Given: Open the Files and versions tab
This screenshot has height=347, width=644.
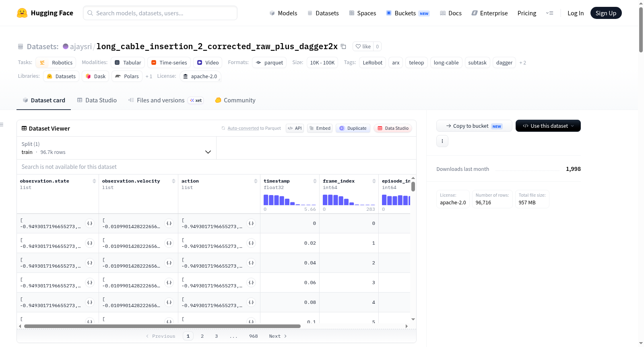Looking at the screenshot, I should (165, 100).
